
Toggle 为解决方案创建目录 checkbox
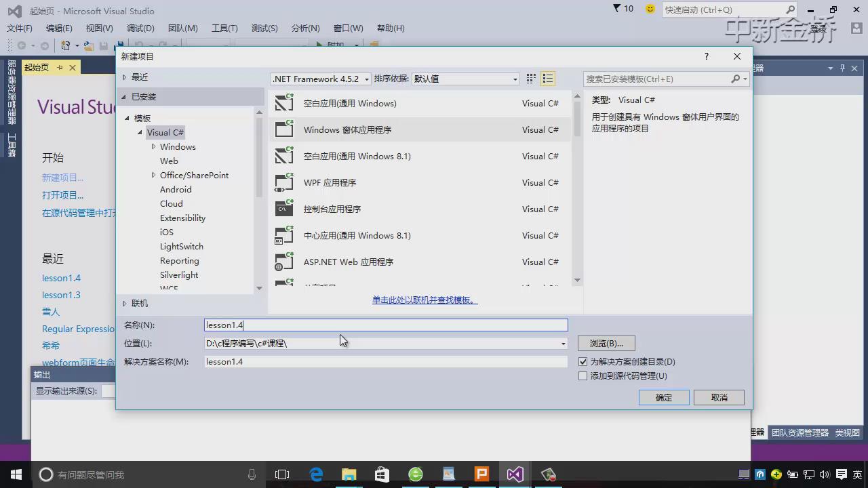(x=583, y=361)
